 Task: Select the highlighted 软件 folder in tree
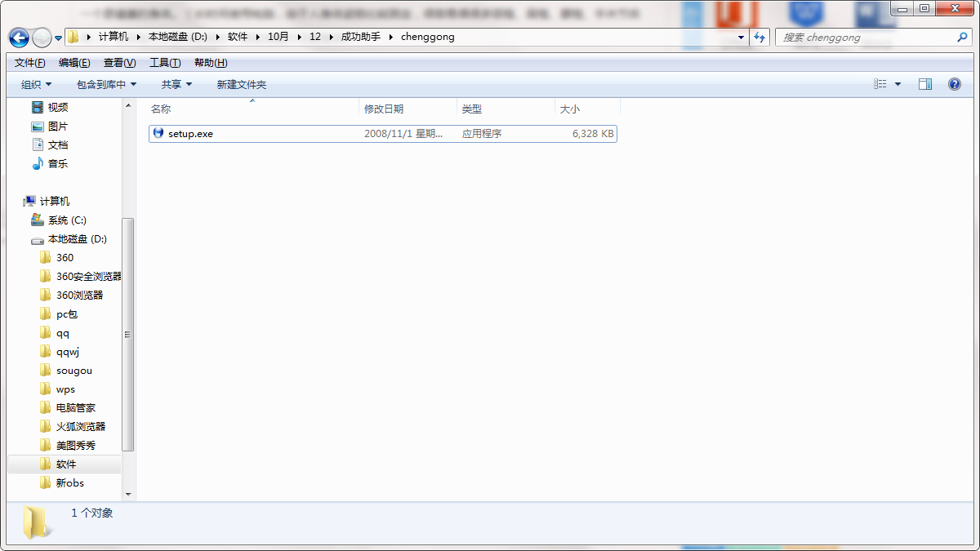coord(66,464)
